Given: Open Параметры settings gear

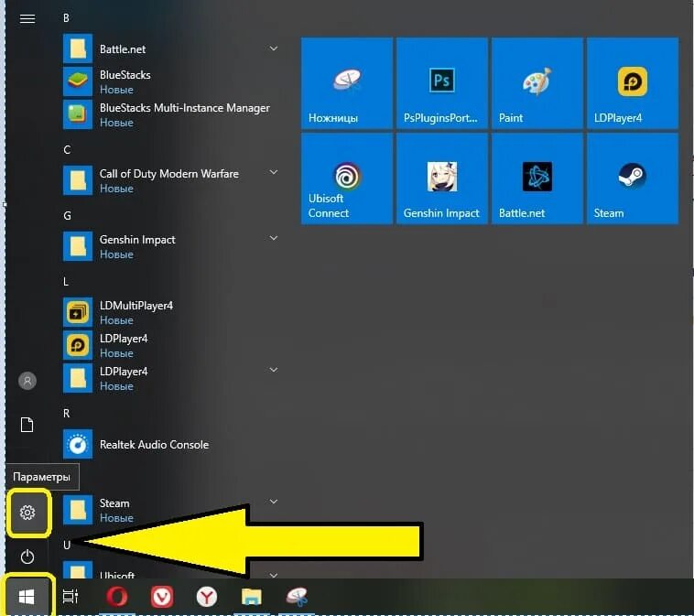Looking at the screenshot, I should 27,513.
